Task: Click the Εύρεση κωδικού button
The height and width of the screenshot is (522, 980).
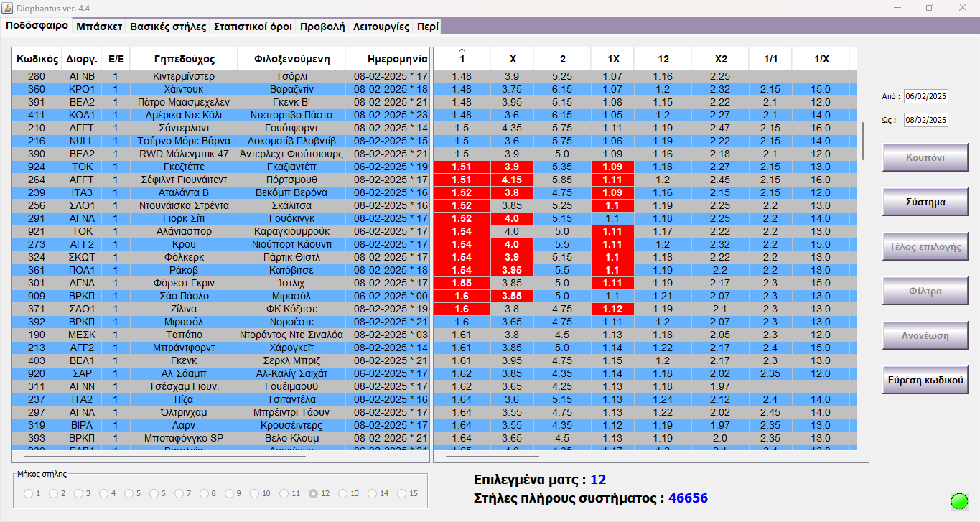Action: (x=925, y=380)
